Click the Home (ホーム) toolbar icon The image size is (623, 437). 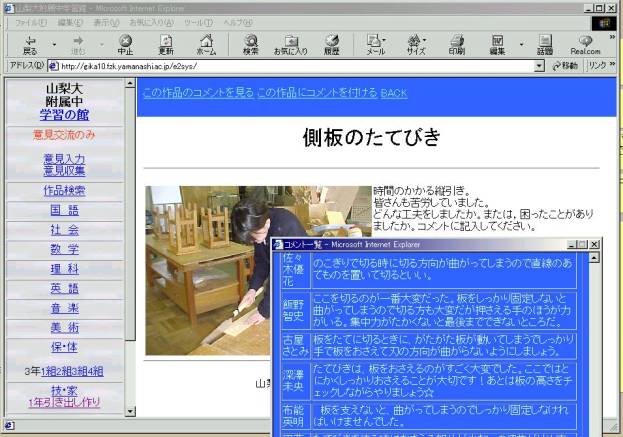coord(207,45)
